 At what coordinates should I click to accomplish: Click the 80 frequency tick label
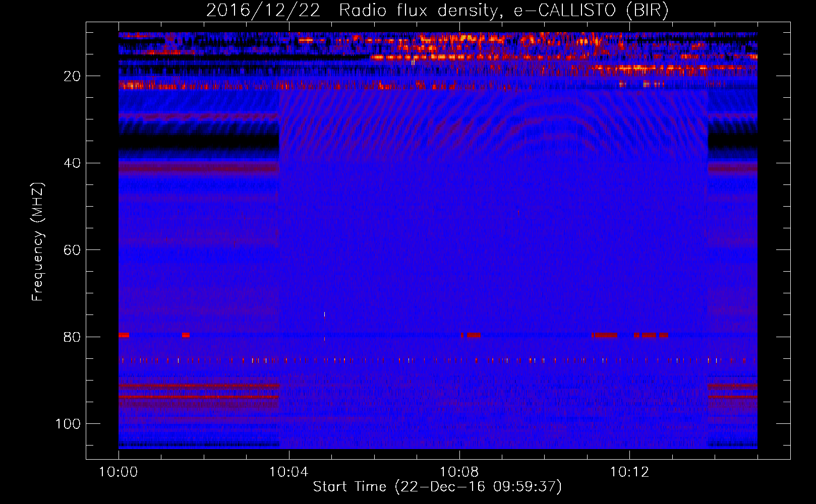point(72,337)
